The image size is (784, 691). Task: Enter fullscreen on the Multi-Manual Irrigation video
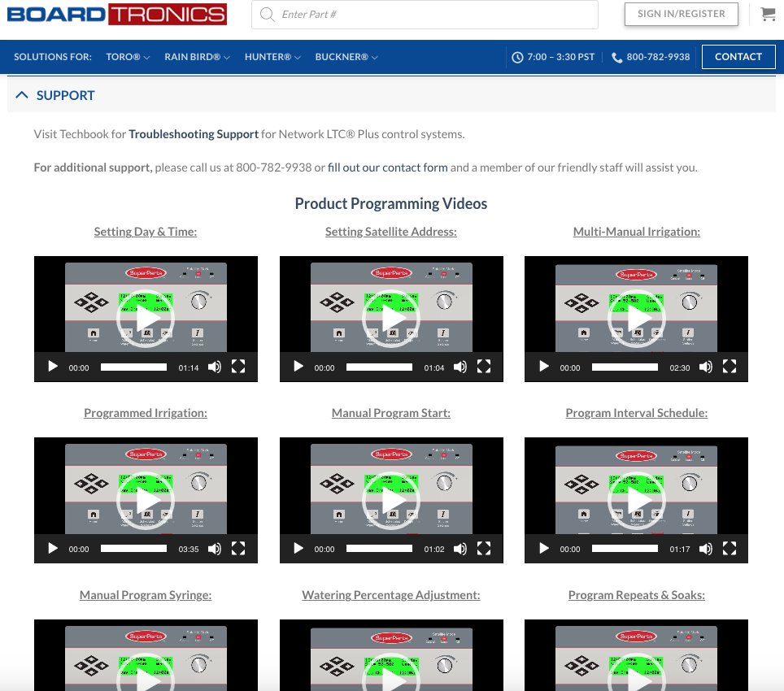[x=730, y=367]
